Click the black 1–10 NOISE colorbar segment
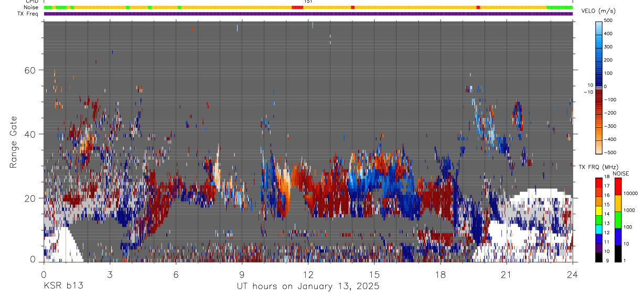The width and height of the screenshot is (644, 297). [617, 254]
